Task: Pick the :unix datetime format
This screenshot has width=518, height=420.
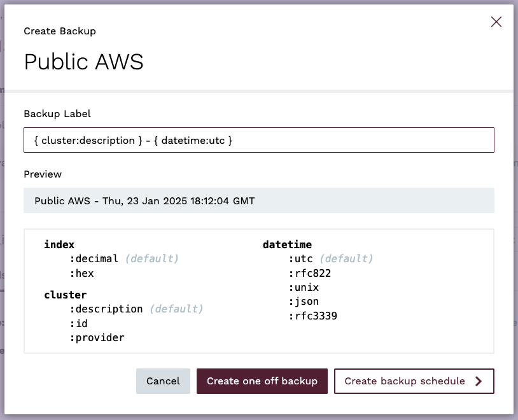Action: click(x=304, y=288)
